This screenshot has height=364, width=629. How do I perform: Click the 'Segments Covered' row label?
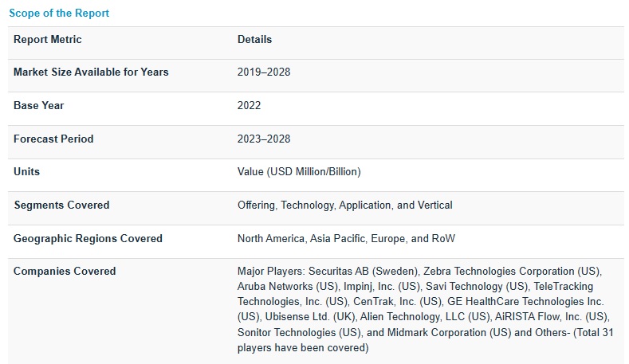pos(61,205)
